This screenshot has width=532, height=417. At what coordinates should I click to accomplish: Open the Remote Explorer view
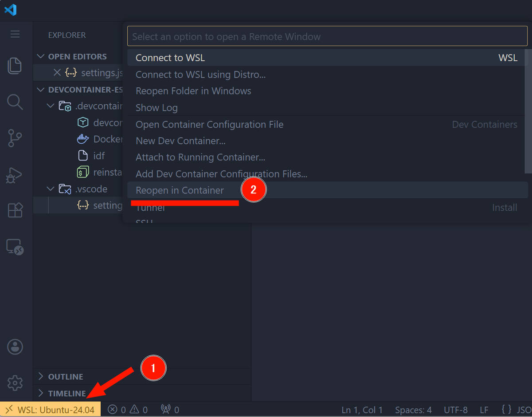[x=15, y=247]
